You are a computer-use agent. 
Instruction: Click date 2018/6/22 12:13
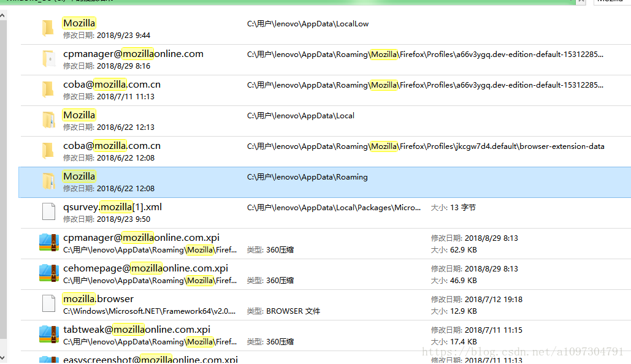click(126, 127)
